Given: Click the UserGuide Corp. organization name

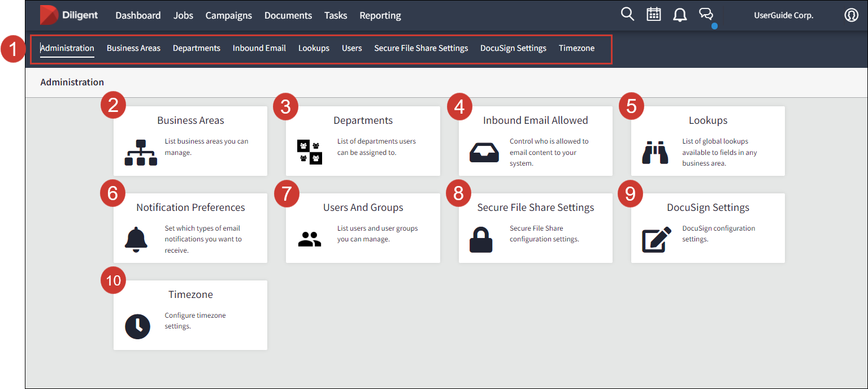Looking at the screenshot, I should pyautogui.click(x=783, y=15).
